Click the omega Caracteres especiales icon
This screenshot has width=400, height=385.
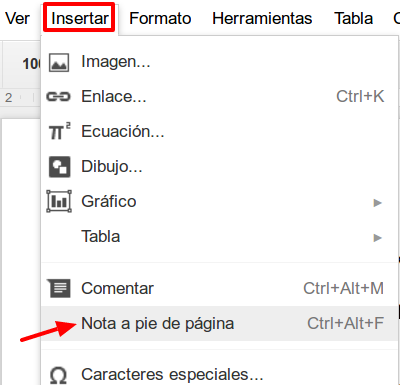58,375
